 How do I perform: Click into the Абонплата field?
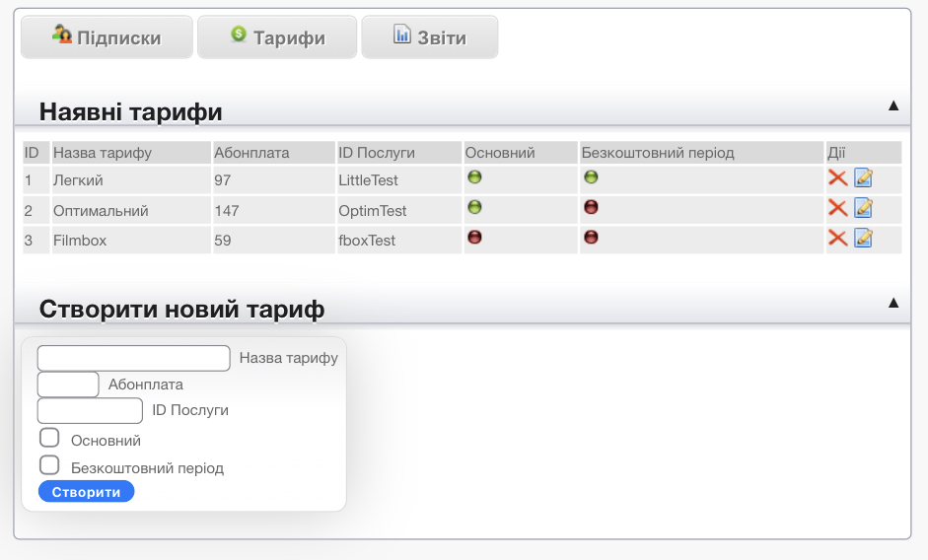(x=68, y=385)
